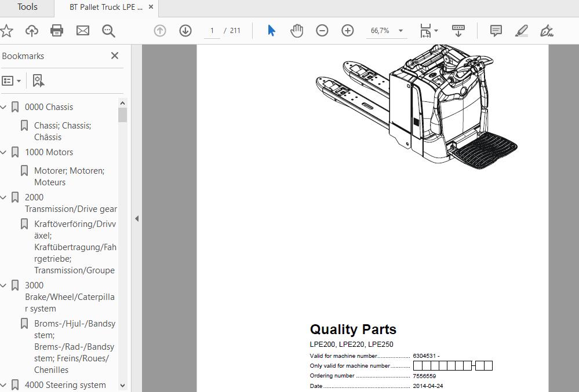Click the LPE200, LPE220, LPE250 text
The image size is (579, 392).
click(x=351, y=345)
